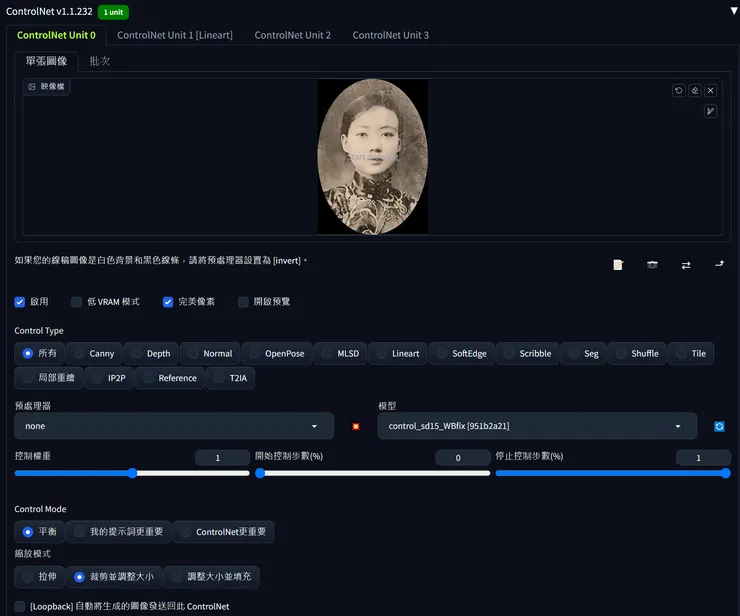Select the T2IA control type

231,378
